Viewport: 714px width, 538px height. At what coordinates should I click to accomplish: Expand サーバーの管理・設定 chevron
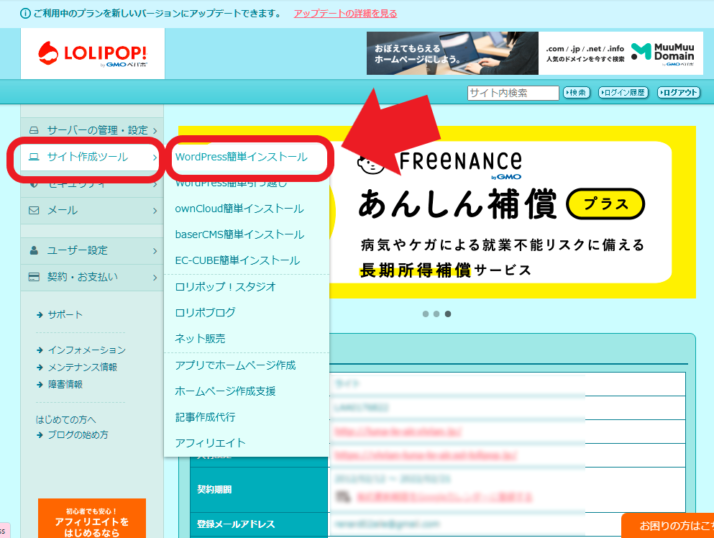[x=155, y=131]
